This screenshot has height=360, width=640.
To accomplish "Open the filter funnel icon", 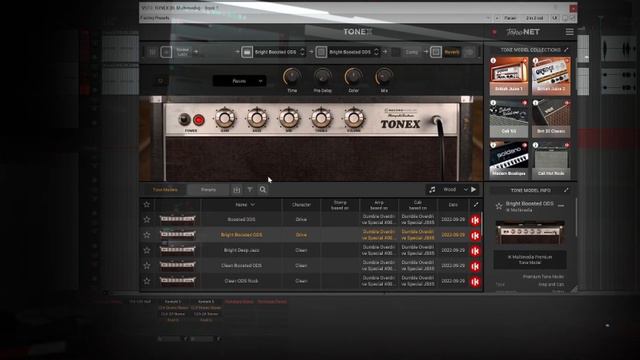I will (x=250, y=189).
